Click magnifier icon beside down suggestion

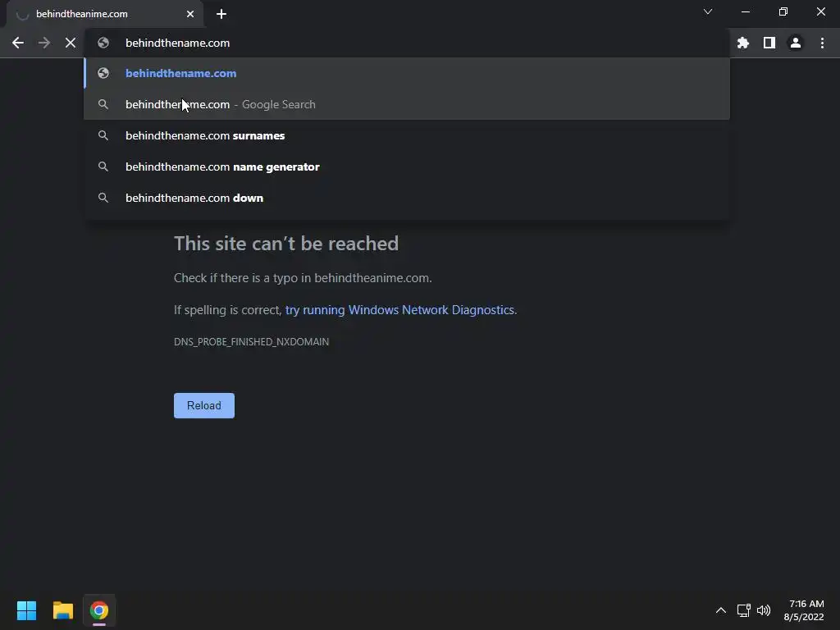103,198
